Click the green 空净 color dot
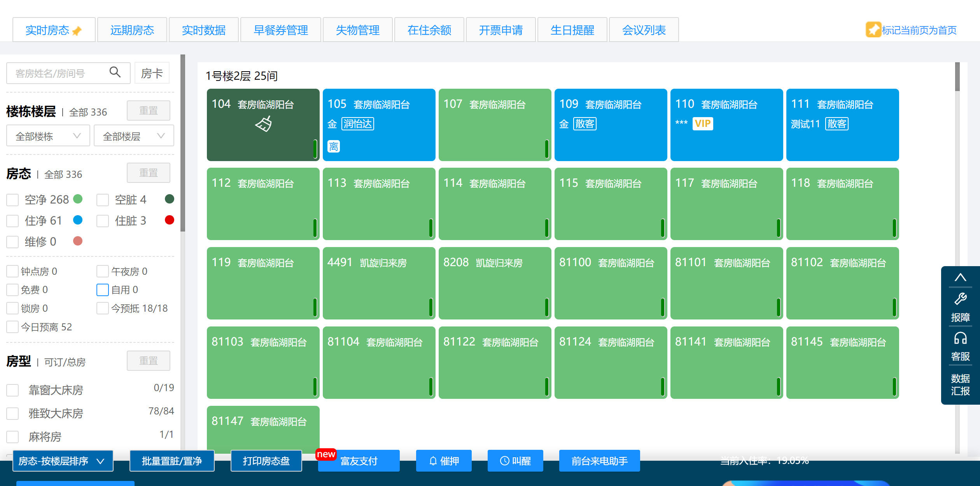980x486 pixels. coord(78,199)
